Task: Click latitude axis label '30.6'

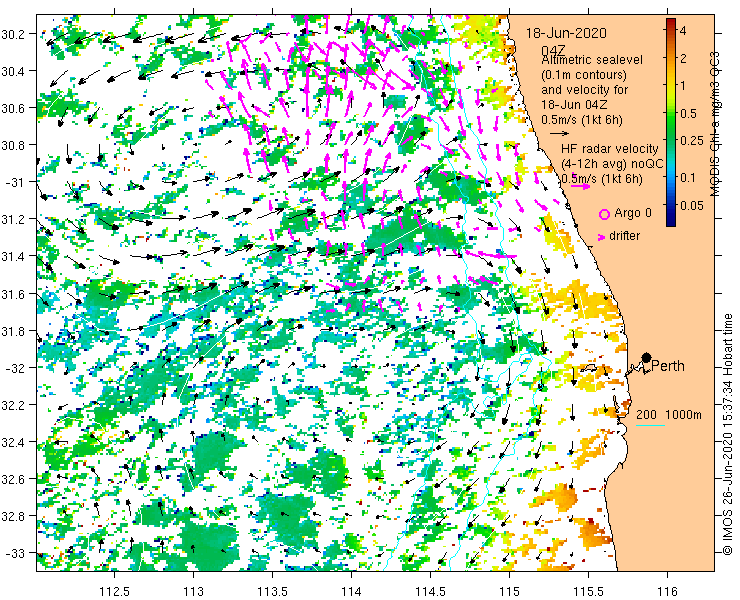Action: tap(12, 108)
